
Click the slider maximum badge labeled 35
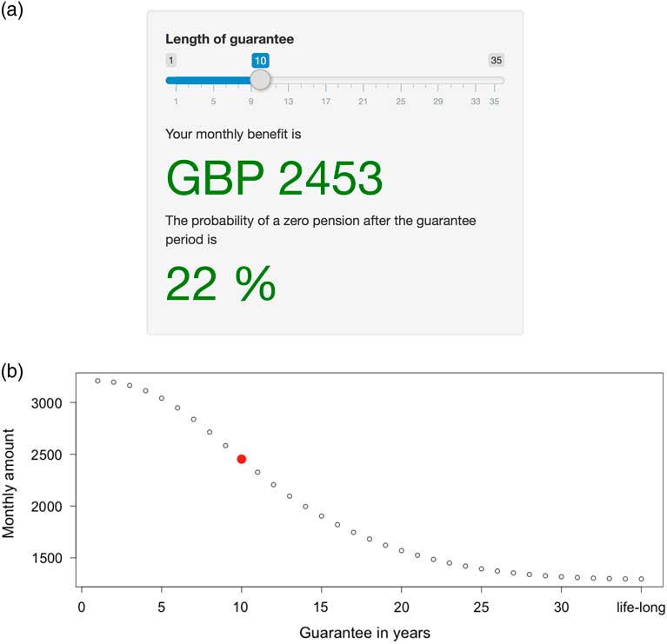pos(496,60)
